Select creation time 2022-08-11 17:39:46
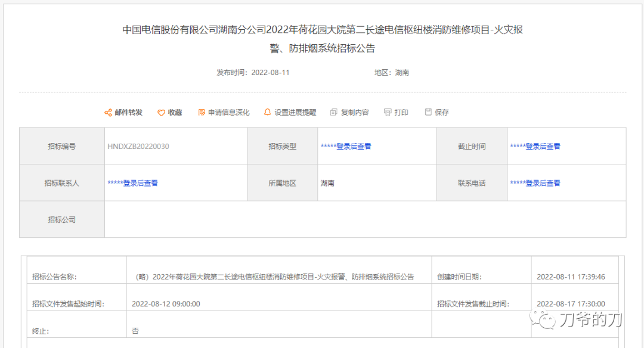Image resolution: width=644 pixels, height=348 pixels. pos(571,277)
